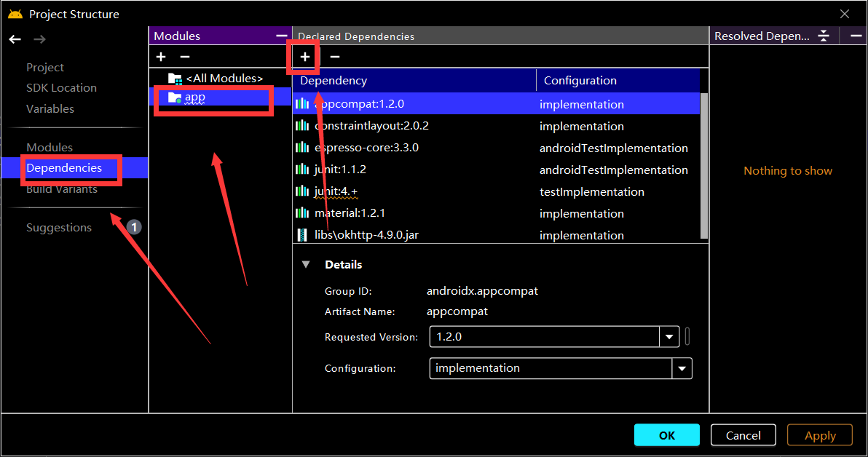This screenshot has width=868, height=457.
Task: Select the app module
Action: click(194, 98)
